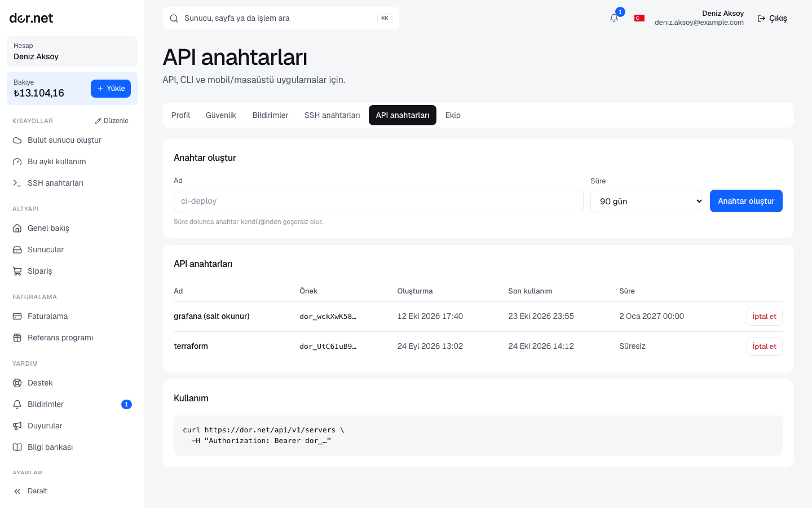Screen dimensions: 812x508
Task: Click the bell icon beside Bildirimler in sidebar
Action: (x=17, y=404)
